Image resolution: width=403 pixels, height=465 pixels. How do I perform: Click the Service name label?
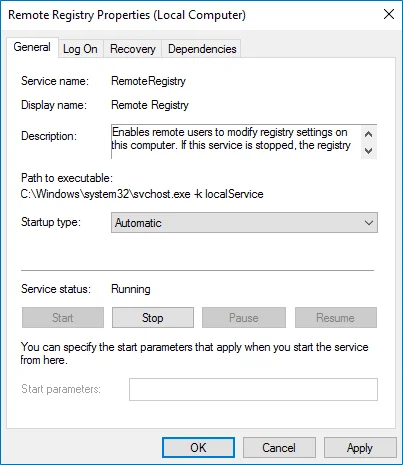click(x=55, y=81)
